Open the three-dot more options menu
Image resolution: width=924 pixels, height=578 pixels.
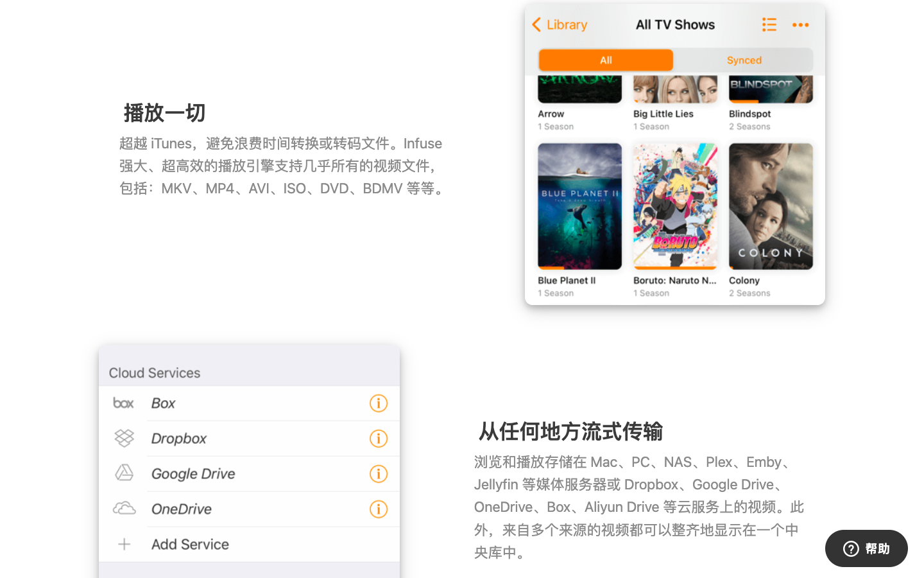[800, 25]
